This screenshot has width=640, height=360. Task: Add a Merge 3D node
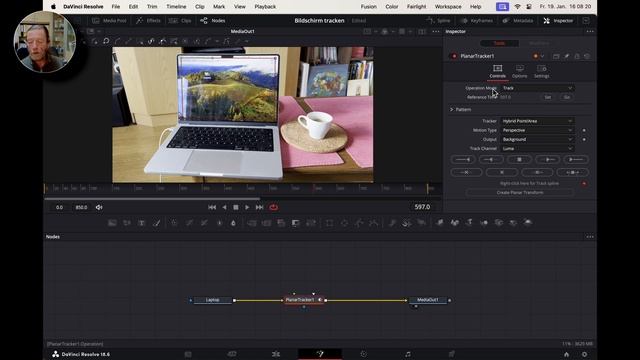pos(484,223)
